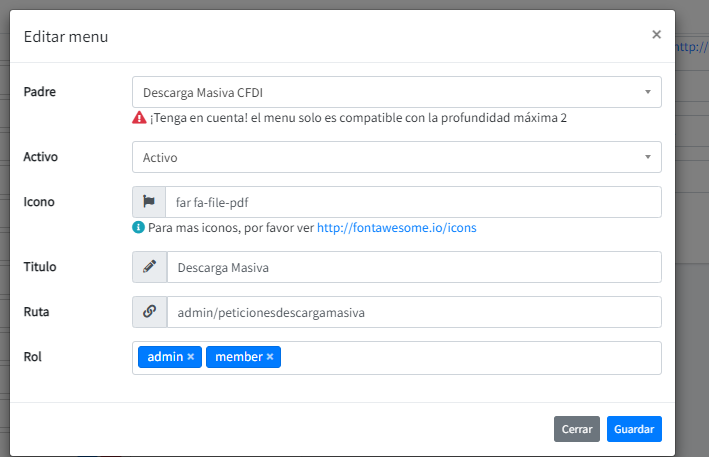Image resolution: width=709 pixels, height=457 pixels.
Task: Select the Ruta path input field
Action: click(412, 312)
